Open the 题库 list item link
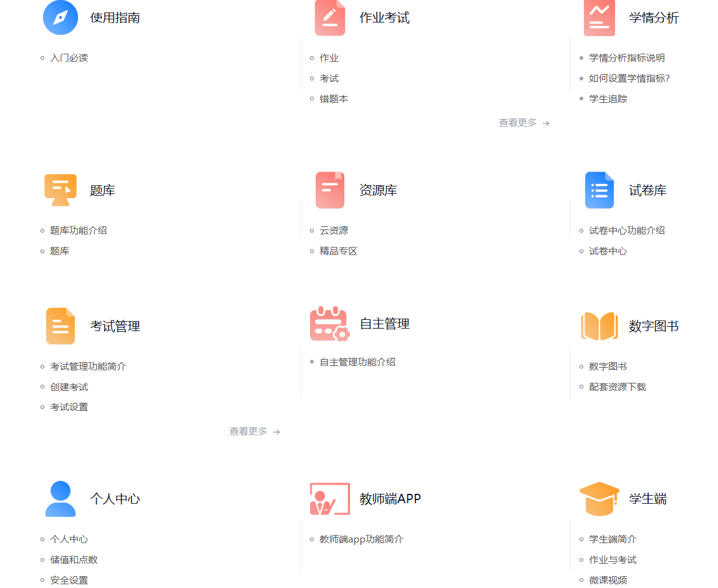The width and height of the screenshot is (718, 588). (59, 251)
